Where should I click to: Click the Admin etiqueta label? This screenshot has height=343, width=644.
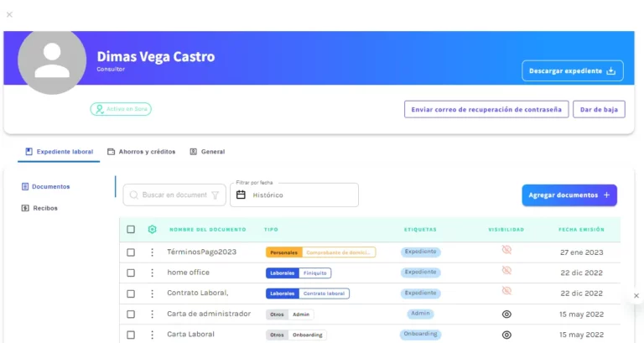point(421,314)
